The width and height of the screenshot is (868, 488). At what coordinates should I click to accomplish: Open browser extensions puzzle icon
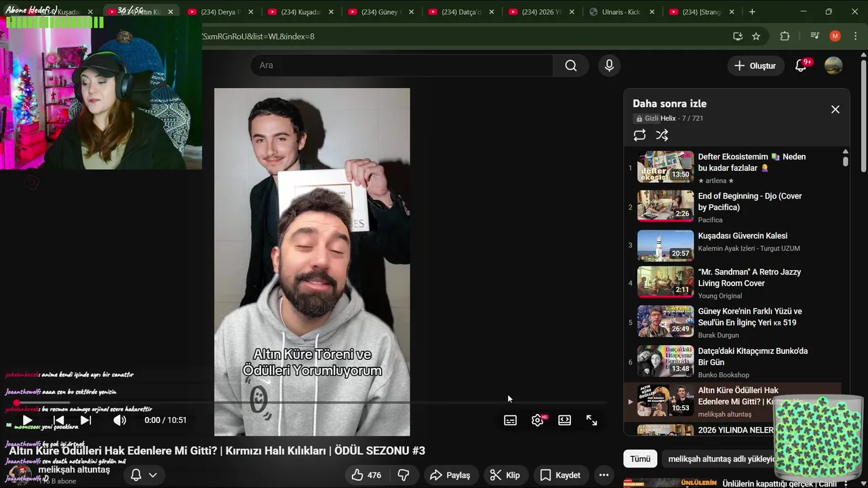click(785, 36)
